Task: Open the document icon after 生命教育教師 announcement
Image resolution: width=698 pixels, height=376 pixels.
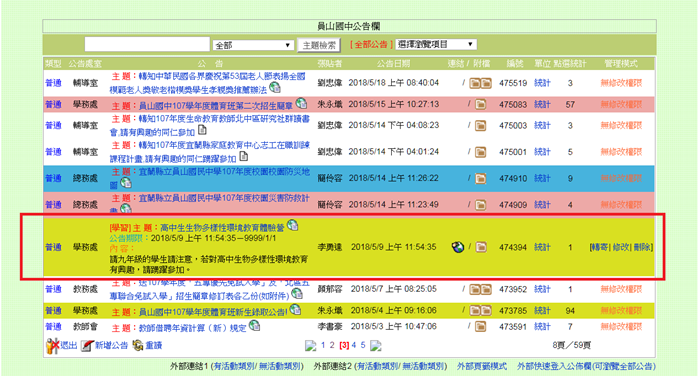Action: pyautogui.click(x=202, y=130)
